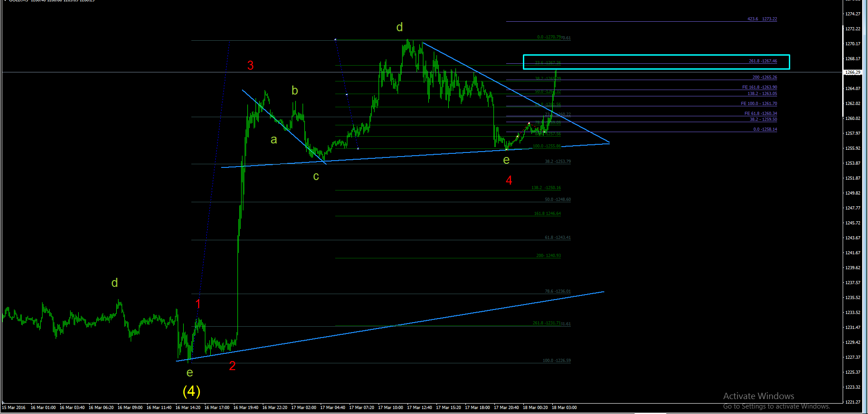868x414 pixels.
Task: Click price axis value 1249.82
Action: 853,193
